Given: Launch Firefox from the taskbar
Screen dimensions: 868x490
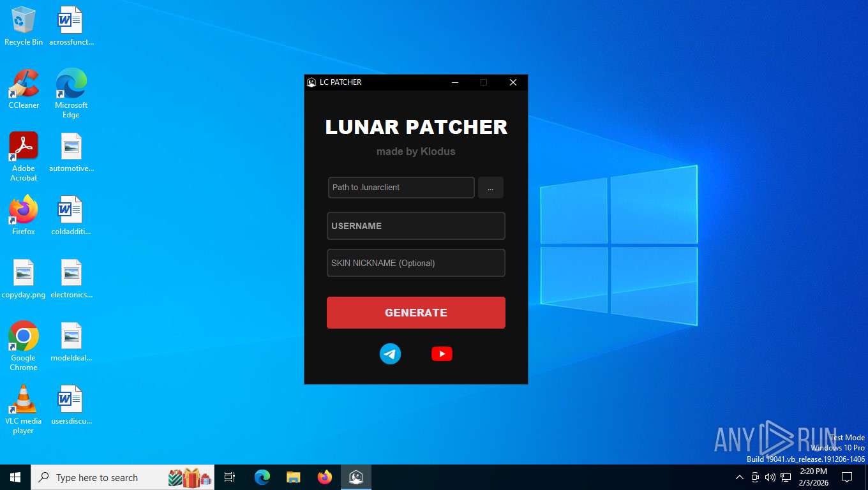Looking at the screenshot, I should click(x=325, y=477).
